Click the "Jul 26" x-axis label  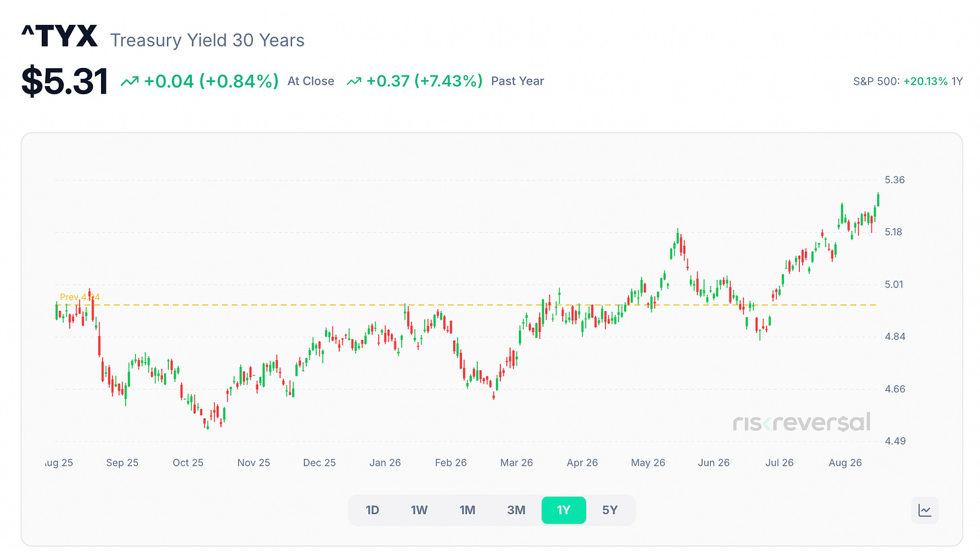[779, 463]
